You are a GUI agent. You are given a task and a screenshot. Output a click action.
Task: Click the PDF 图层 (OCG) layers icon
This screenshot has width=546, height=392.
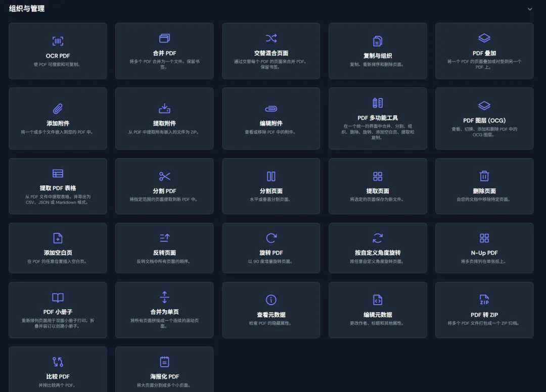point(484,106)
